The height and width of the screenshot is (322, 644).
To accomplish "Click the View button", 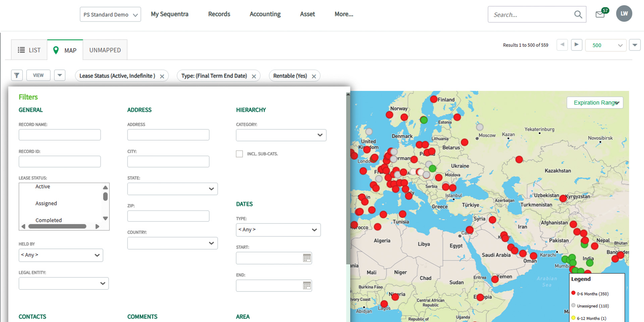I will click(x=38, y=75).
